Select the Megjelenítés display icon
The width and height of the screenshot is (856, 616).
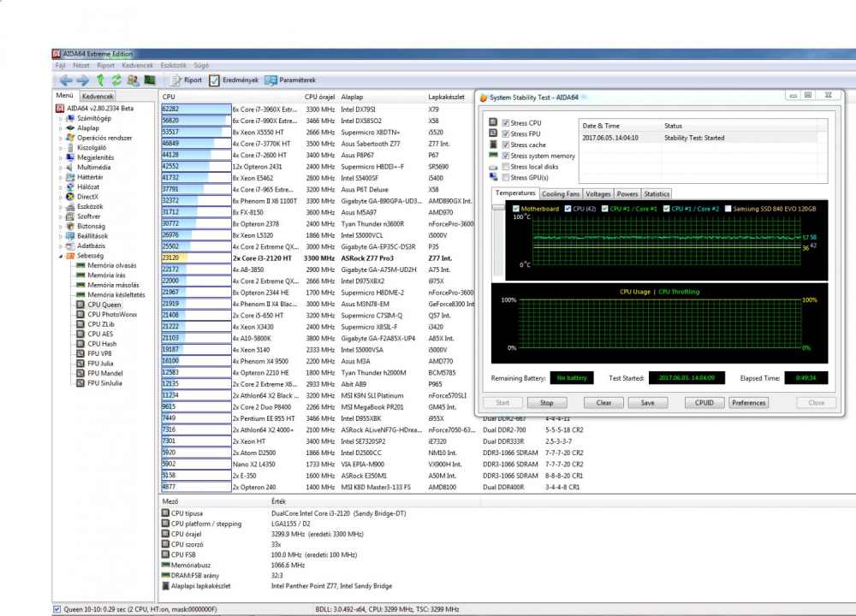(70, 157)
